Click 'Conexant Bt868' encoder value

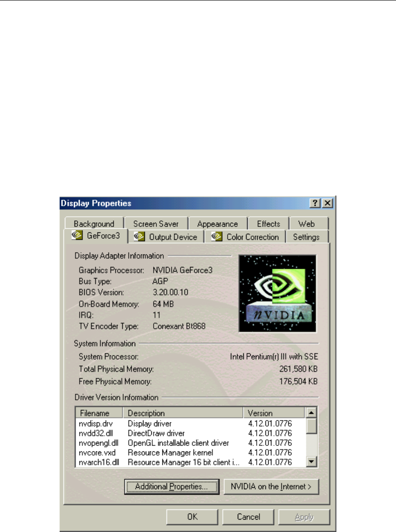179,326
